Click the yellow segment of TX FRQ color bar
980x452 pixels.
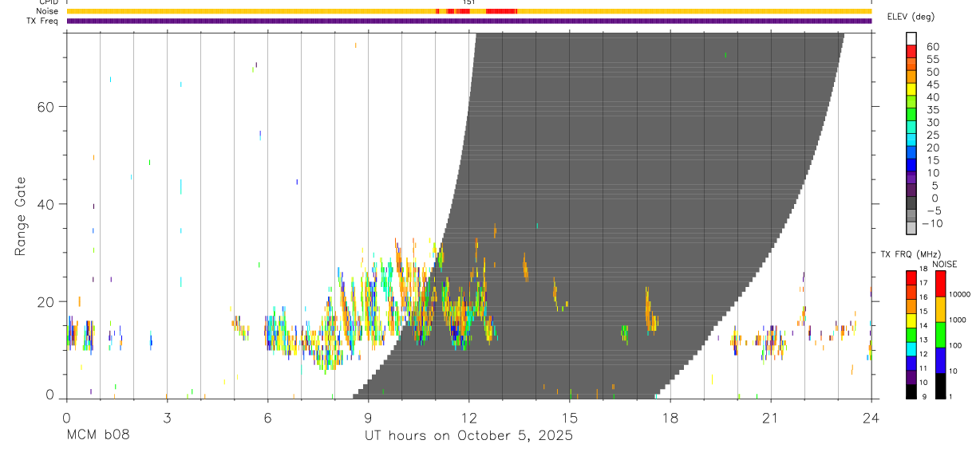click(x=911, y=320)
